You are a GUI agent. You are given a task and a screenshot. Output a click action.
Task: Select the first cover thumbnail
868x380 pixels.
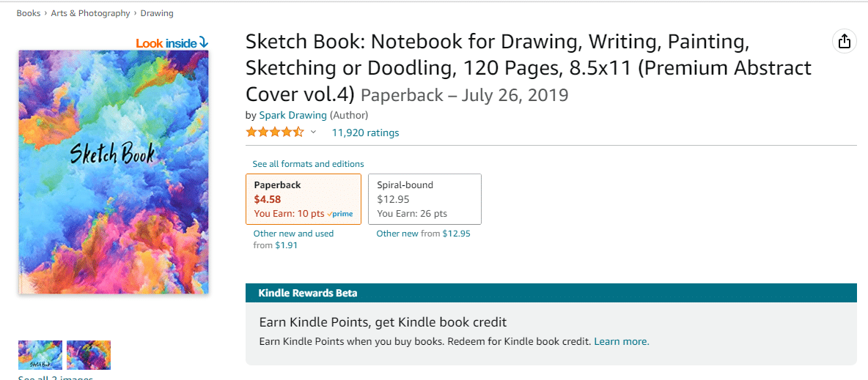(40, 355)
